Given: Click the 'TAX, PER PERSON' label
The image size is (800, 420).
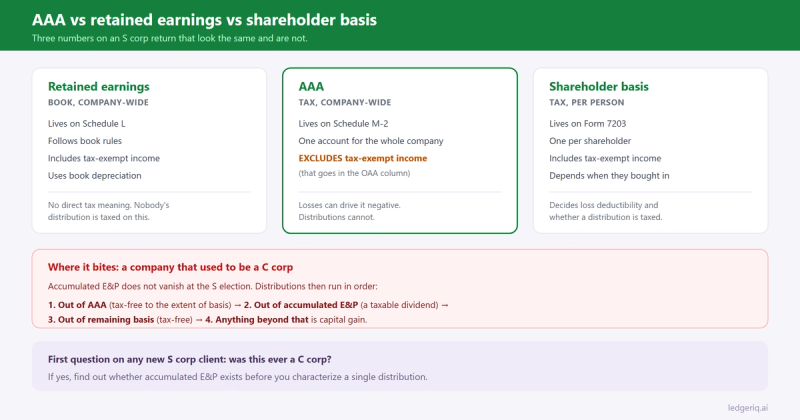Looking at the screenshot, I should 587,102.
